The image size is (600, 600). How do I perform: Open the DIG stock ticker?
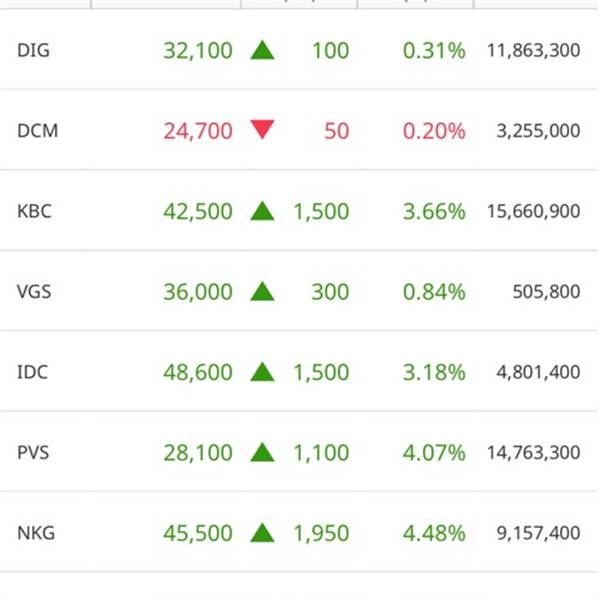pos(33,51)
